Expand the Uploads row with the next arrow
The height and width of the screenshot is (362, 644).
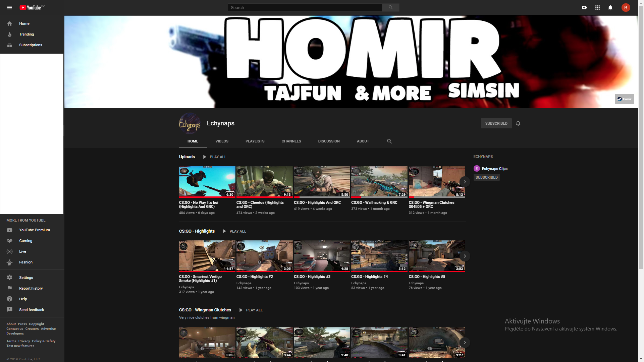pos(465,182)
